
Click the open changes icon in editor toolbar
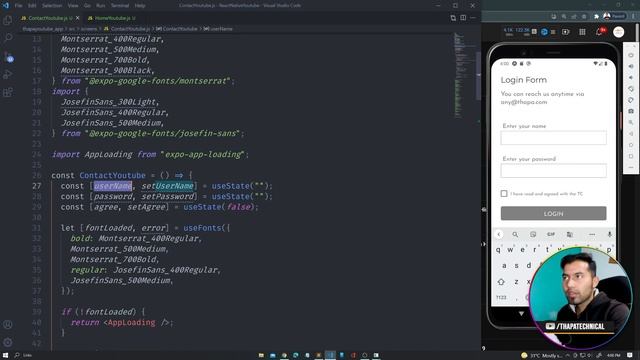point(453,18)
